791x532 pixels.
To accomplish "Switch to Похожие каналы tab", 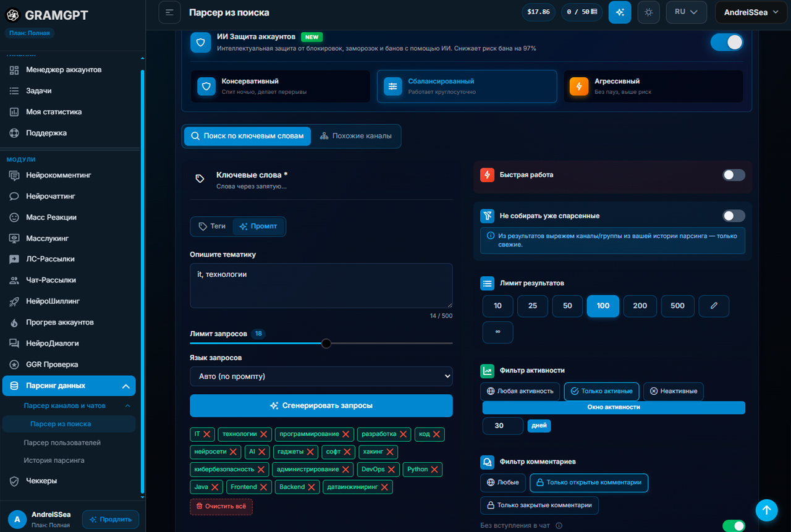I will [356, 136].
